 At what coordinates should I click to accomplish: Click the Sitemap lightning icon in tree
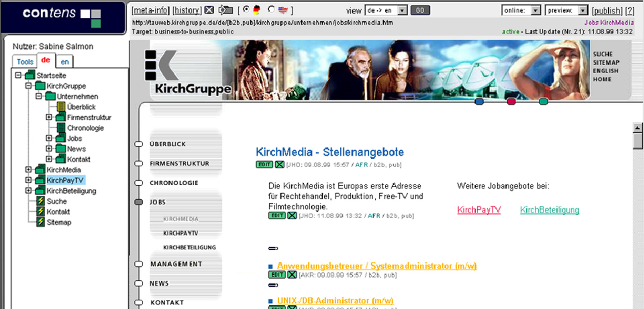(x=41, y=222)
